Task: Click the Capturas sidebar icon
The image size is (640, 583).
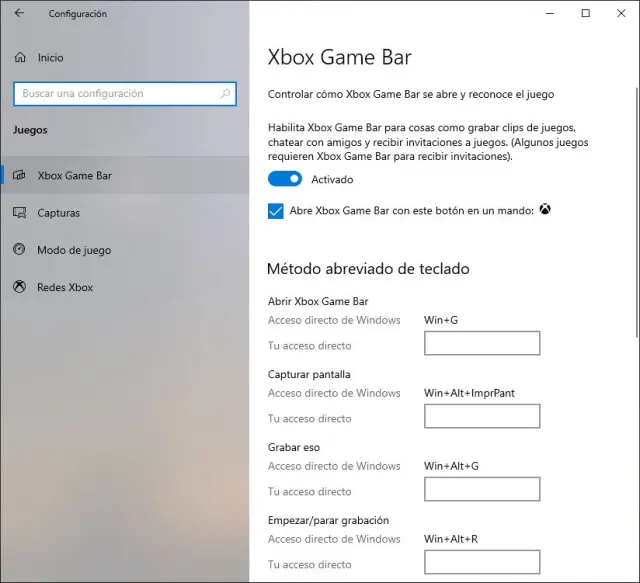Action: [x=19, y=213]
